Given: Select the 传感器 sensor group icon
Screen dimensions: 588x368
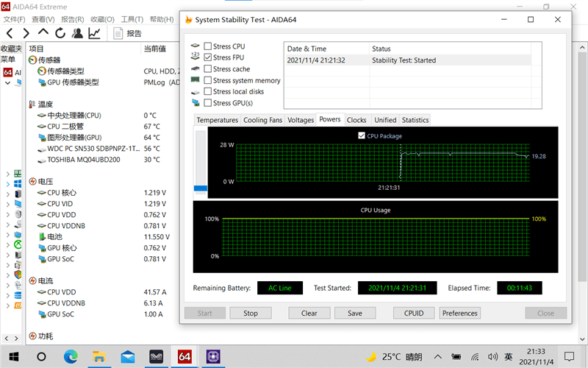Looking at the screenshot, I should pyautogui.click(x=32, y=60).
